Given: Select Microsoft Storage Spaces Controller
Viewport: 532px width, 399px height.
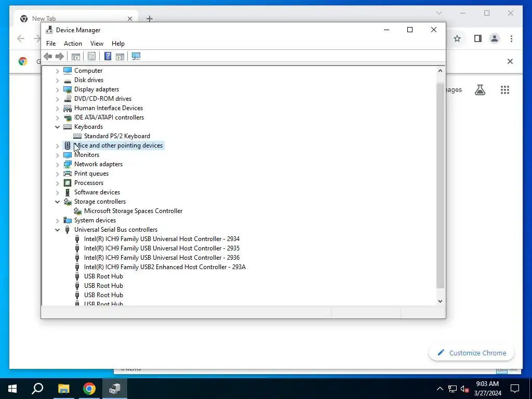Looking at the screenshot, I should pyautogui.click(x=133, y=211).
